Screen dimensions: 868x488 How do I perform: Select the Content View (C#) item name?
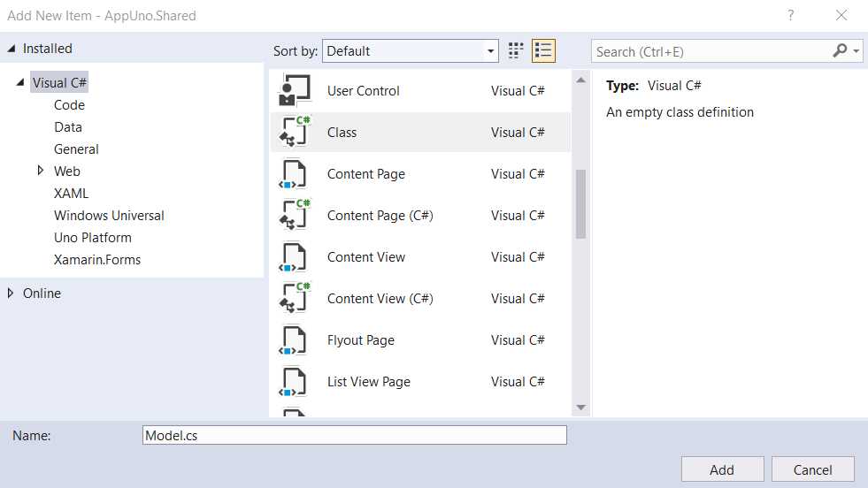(x=380, y=298)
